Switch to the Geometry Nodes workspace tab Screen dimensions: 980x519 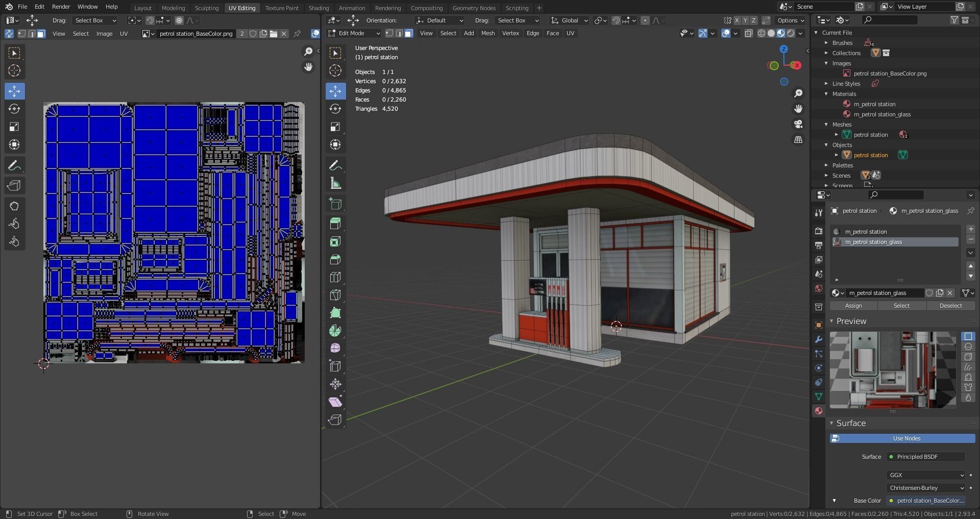coord(474,8)
